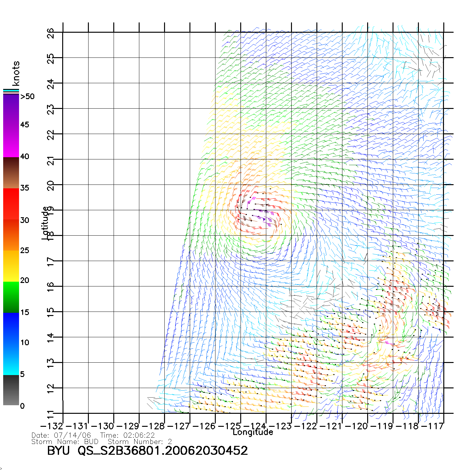
Task: Select the "Storm Name: BUD" text
Action: (x=65, y=442)
